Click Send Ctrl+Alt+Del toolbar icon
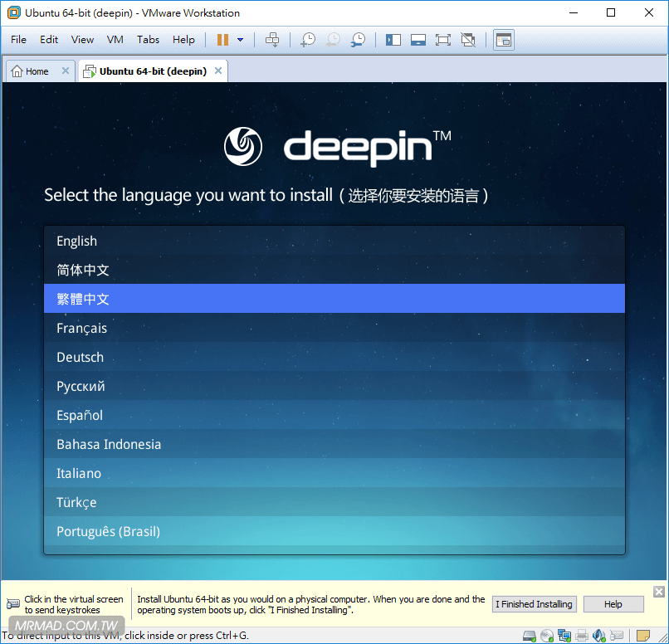 point(272,39)
